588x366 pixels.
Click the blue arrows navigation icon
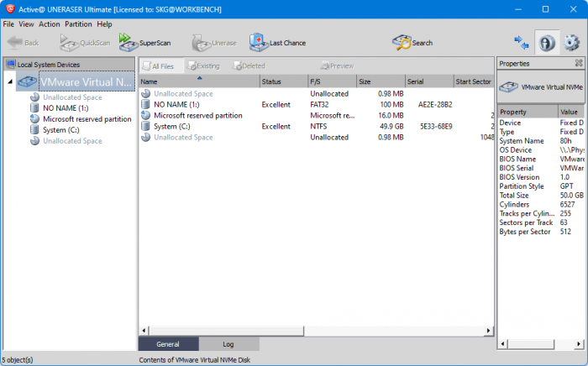522,42
